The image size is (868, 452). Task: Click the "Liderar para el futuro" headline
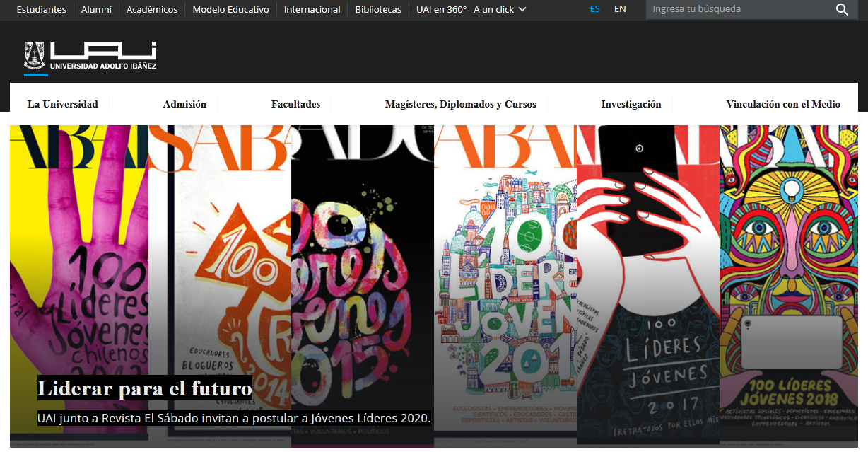(145, 388)
